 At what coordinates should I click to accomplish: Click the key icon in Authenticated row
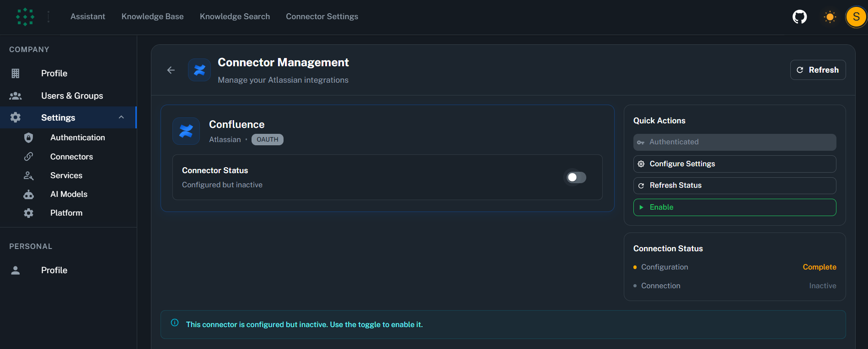(641, 142)
